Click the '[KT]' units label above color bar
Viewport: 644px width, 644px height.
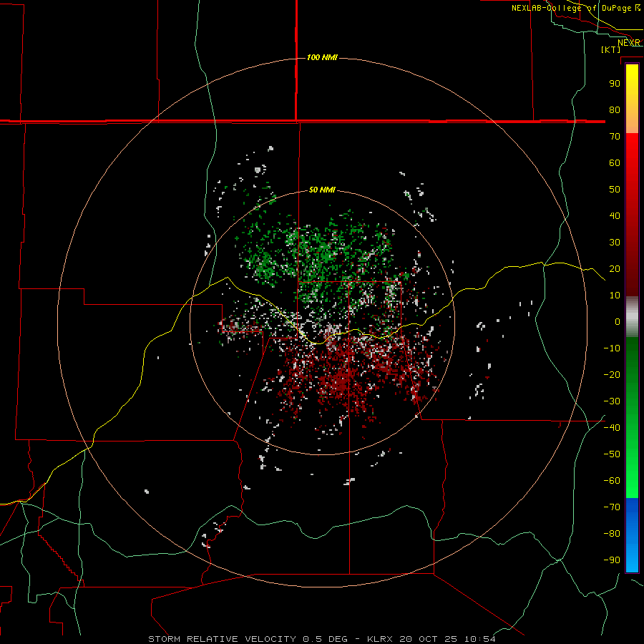pos(611,49)
